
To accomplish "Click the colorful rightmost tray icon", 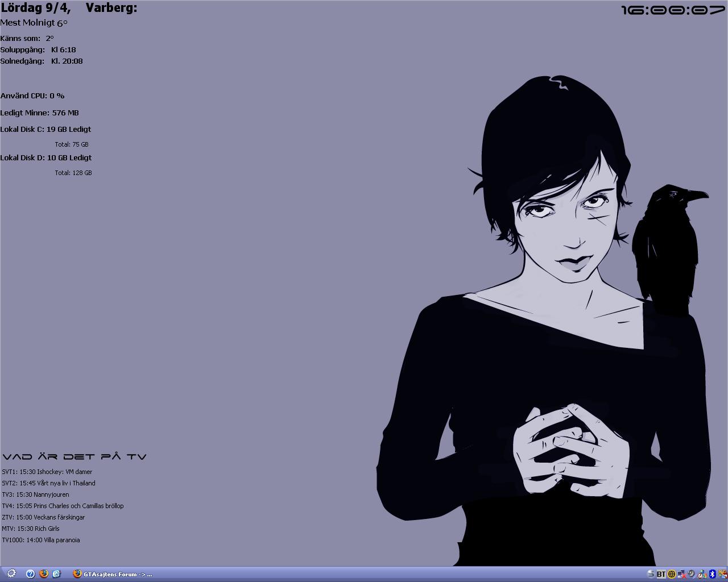I will (x=722, y=574).
